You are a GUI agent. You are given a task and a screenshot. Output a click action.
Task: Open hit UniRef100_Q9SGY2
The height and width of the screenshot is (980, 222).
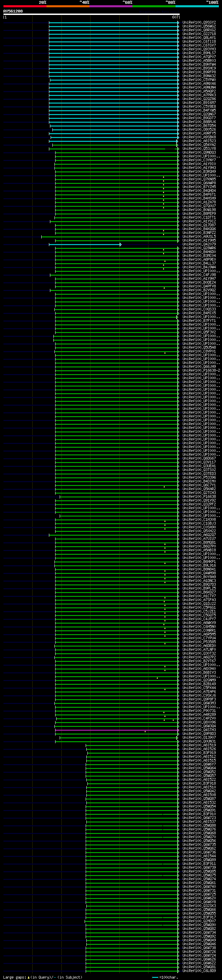point(199,23)
